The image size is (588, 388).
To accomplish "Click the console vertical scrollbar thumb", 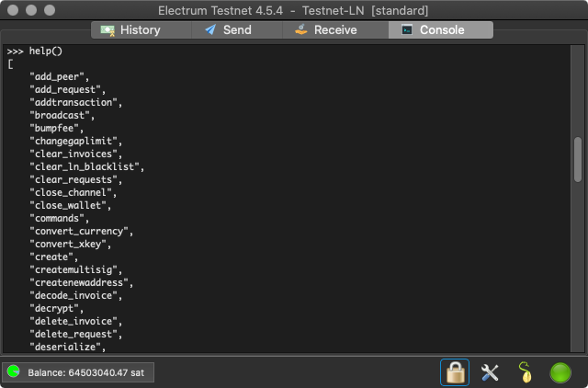I will 578,159.
